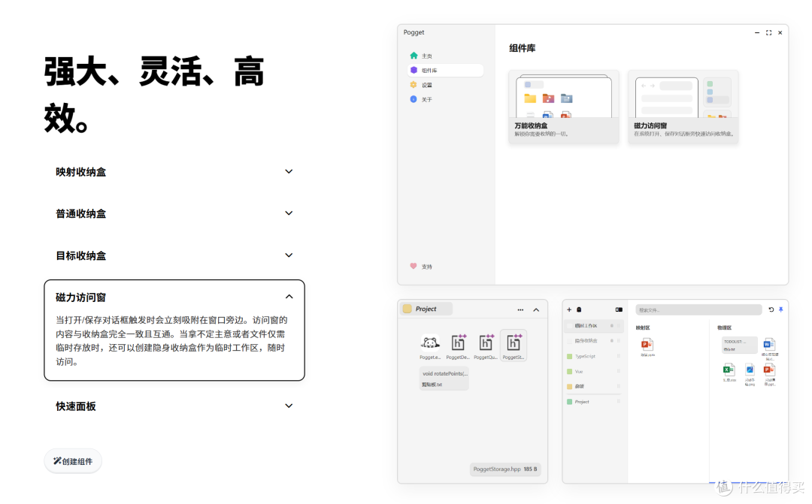
Task: Select 组件库 in the Pogget sidebar
Action: [x=445, y=71]
